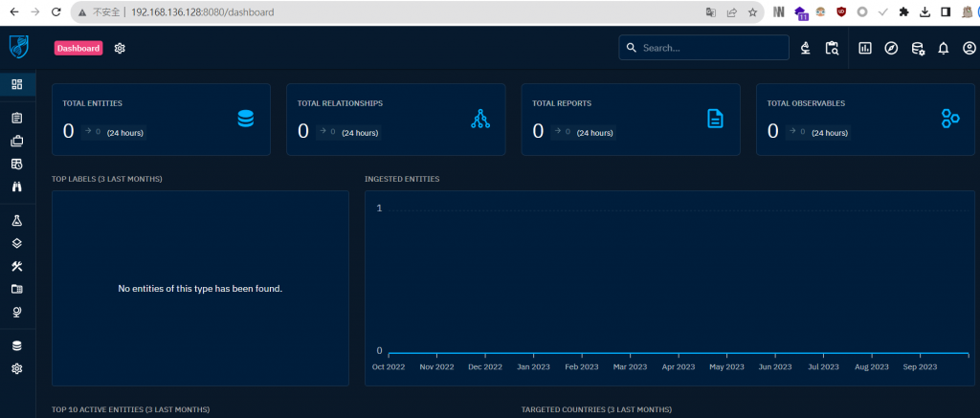Image resolution: width=980 pixels, height=418 pixels.
Task: Reload the page with refresh button
Action: click(56, 11)
